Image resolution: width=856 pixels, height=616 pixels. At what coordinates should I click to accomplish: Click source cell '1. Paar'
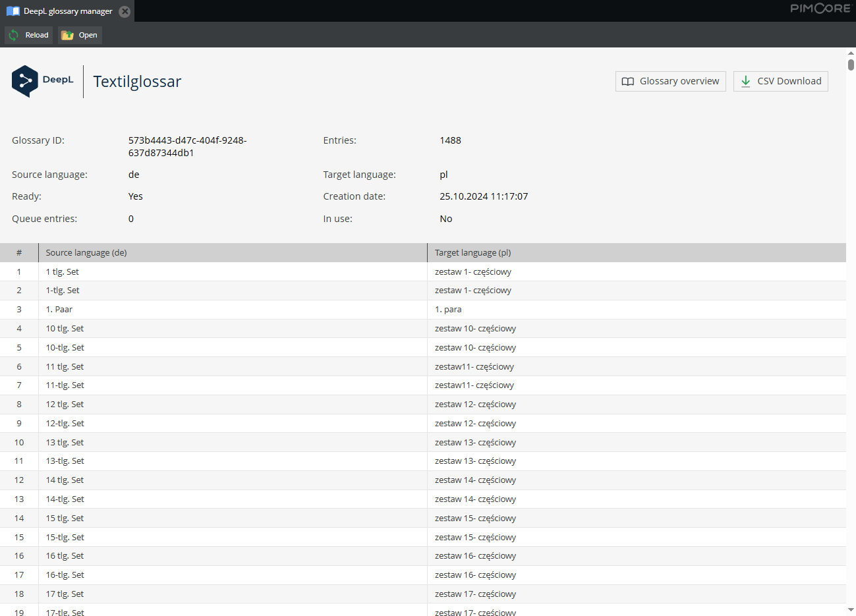click(233, 310)
